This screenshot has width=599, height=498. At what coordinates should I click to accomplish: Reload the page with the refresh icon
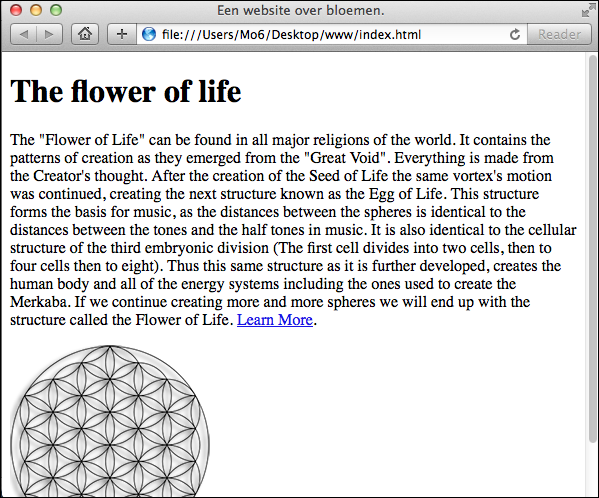[x=515, y=34]
